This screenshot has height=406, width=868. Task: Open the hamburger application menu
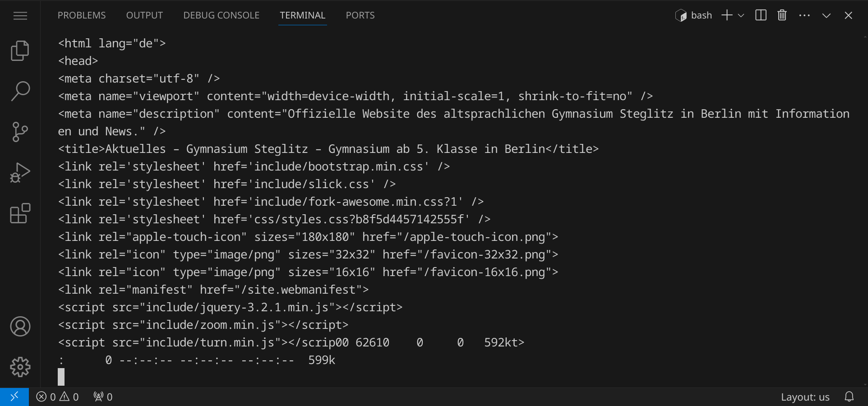click(x=20, y=16)
